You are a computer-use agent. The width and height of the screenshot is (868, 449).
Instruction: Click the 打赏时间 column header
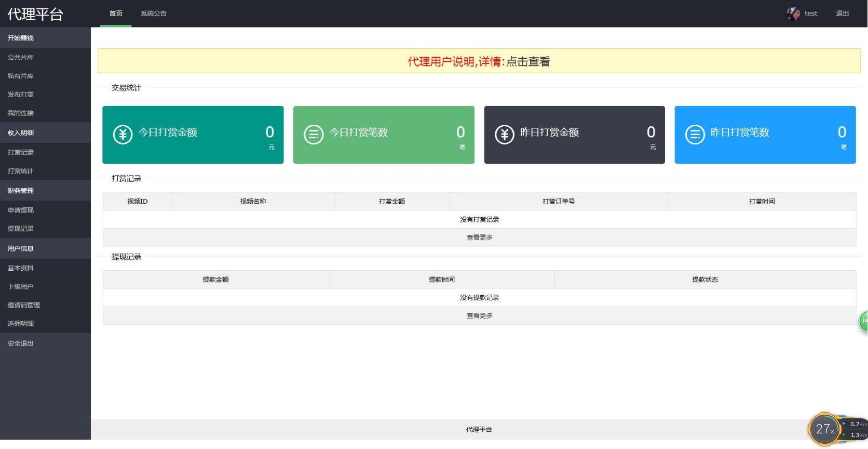point(762,202)
